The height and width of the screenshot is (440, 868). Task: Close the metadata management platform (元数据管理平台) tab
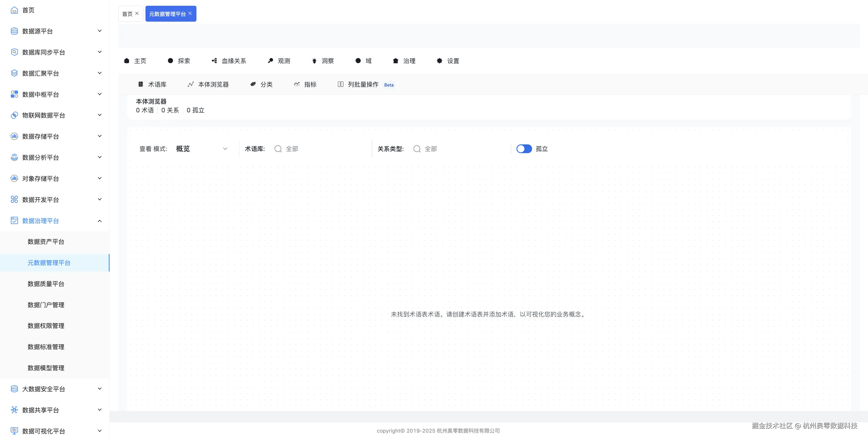coord(190,13)
